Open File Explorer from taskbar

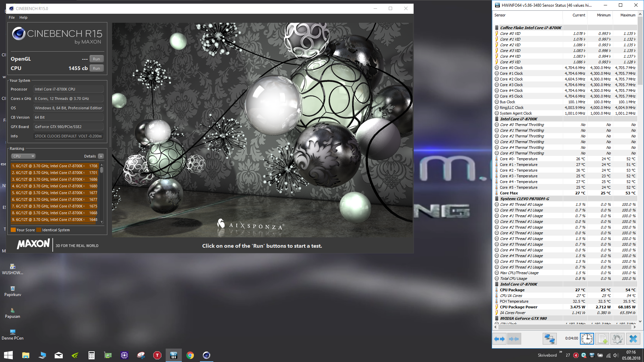point(26,355)
